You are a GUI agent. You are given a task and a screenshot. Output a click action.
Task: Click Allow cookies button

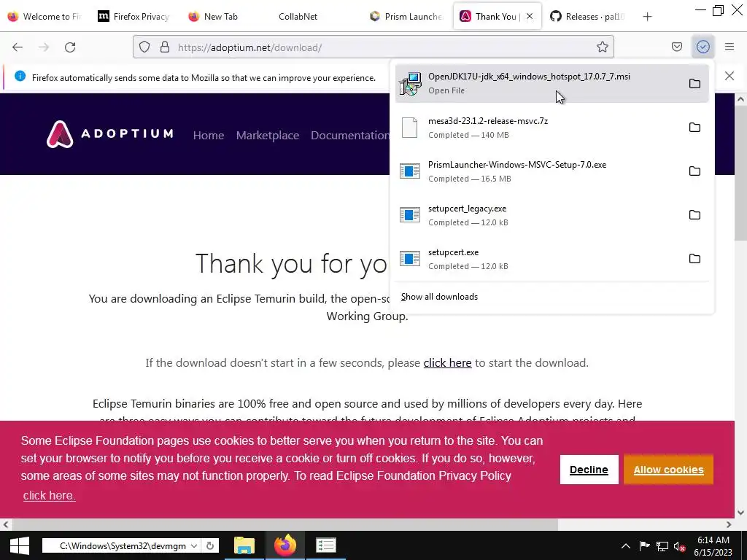tap(668, 470)
